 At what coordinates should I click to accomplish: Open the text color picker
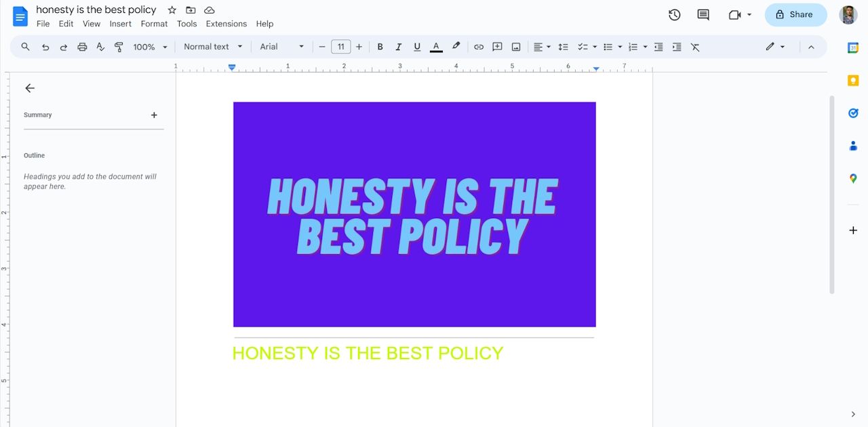point(436,47)
